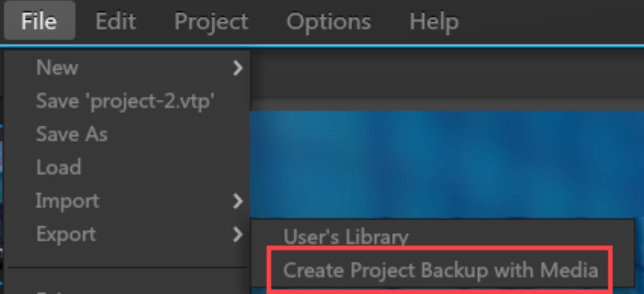Viewport: 644px width, 294px height.
Task: Select the media thumbnail at left edge
Action: click(2, 195)
